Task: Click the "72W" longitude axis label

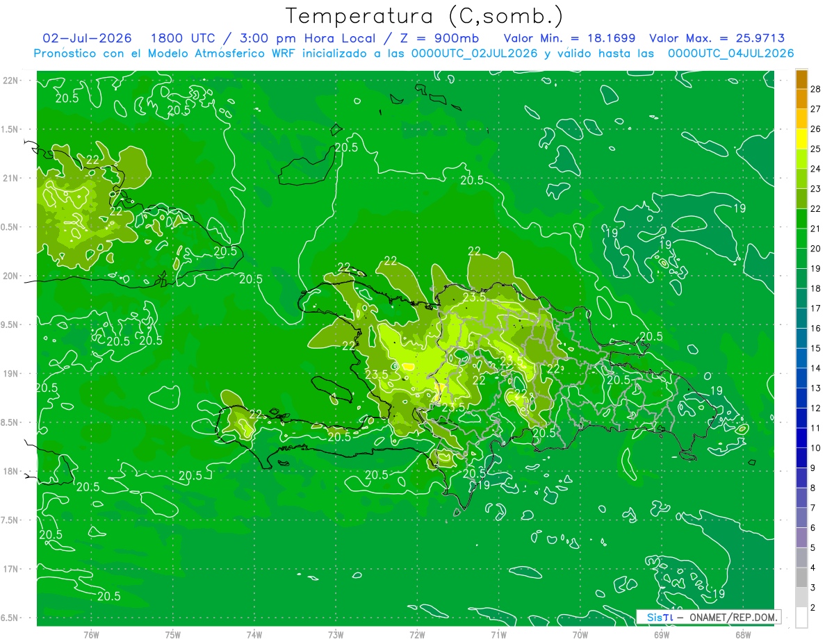Action: coord(417,634)
